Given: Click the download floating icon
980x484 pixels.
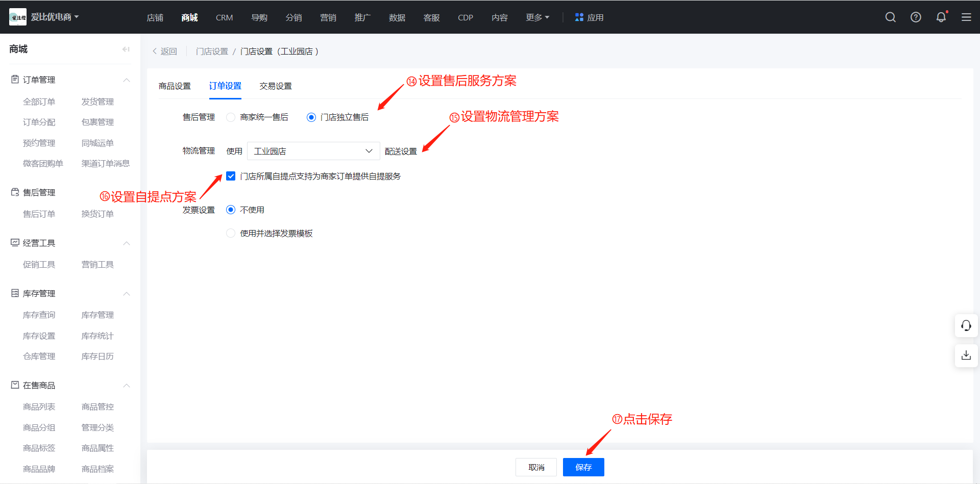Looking at the screenshot, I should [x=966, y=355].
